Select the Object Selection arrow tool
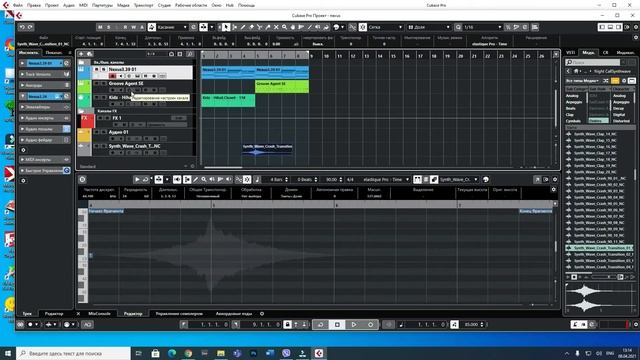 [226, 27]
